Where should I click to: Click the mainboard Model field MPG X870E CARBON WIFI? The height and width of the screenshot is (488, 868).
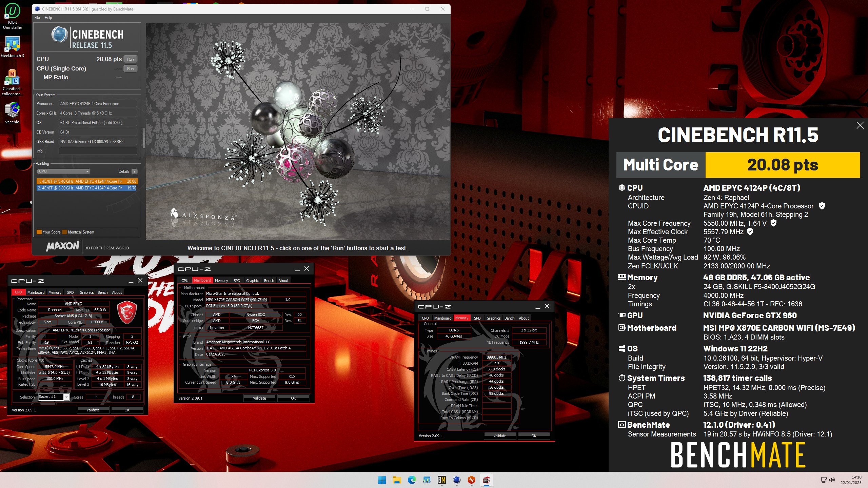[237, 299]
